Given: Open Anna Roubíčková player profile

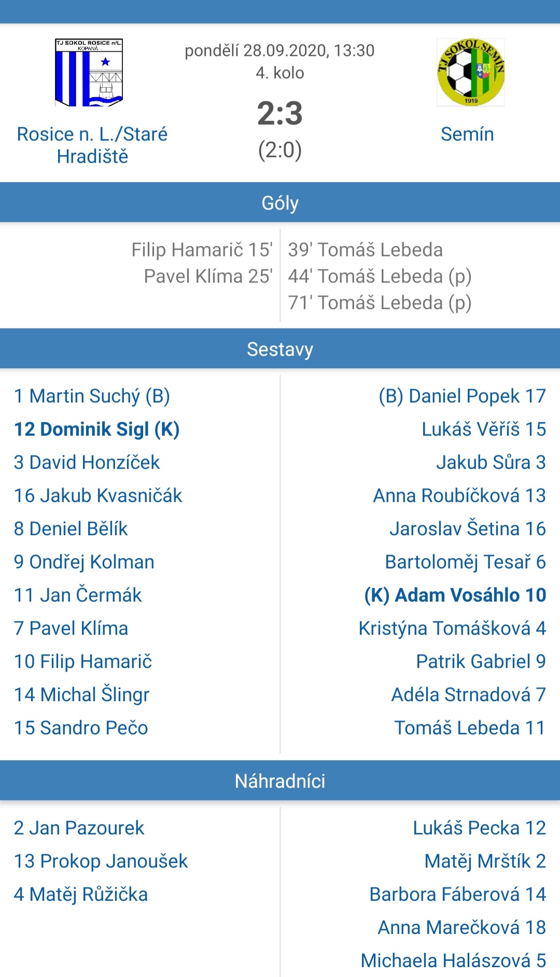Looking at the screenshot, I should click(x=460, y=496).
